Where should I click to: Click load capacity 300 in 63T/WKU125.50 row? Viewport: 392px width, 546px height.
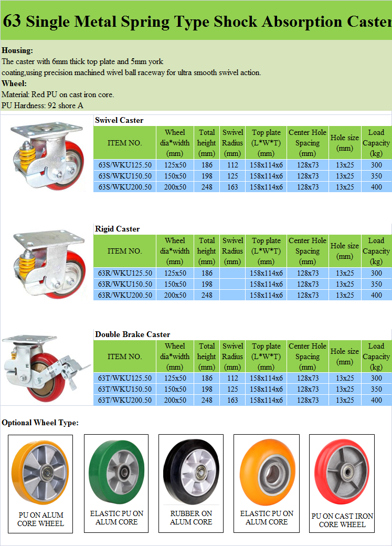click(376, 378)
